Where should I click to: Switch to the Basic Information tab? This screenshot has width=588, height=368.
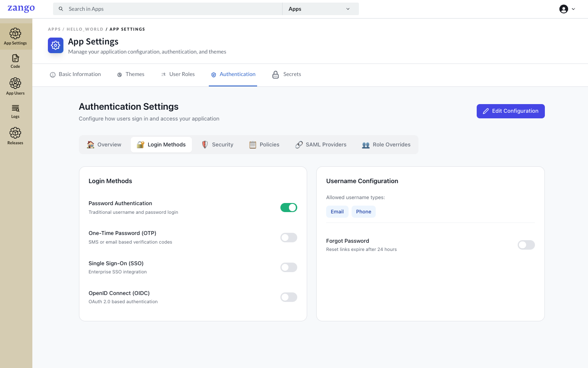75,74
